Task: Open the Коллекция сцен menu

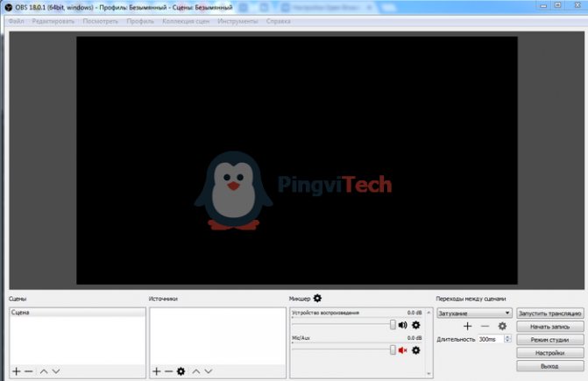Action: point(186,21)
